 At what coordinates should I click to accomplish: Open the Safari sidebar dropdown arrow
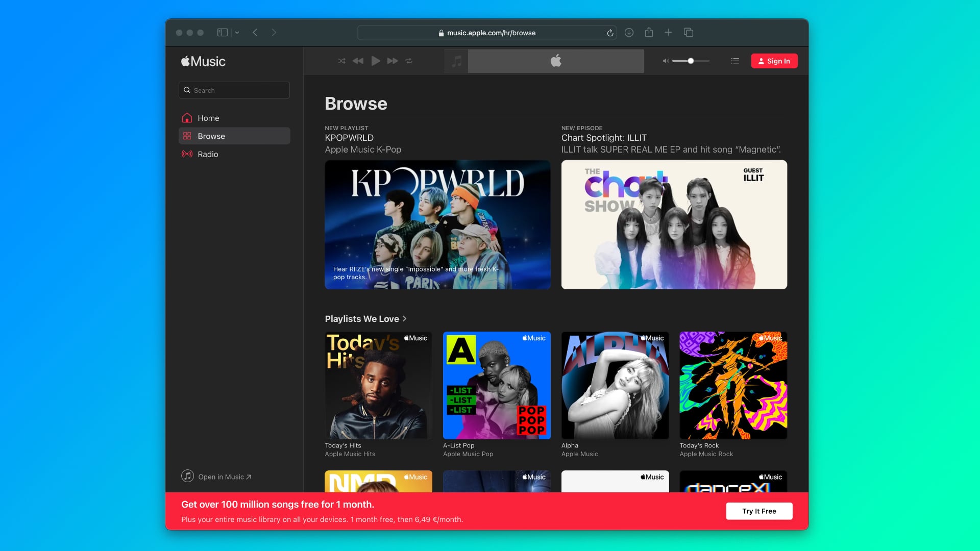pyautogui.click(x=237, y=33)
